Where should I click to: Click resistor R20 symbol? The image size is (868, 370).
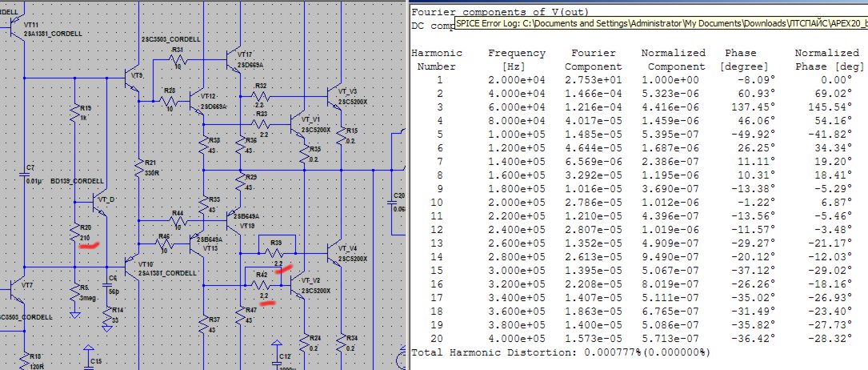74,232
